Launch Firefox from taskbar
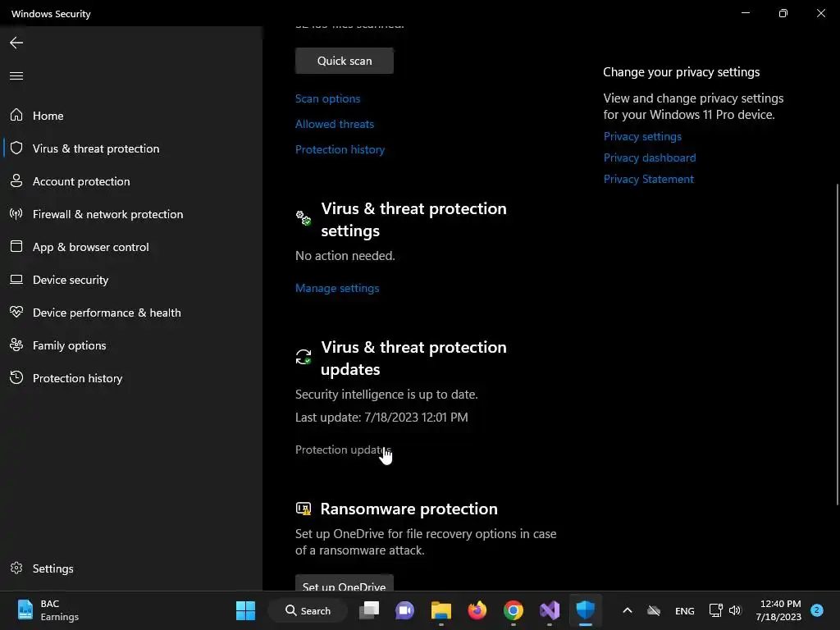The height and width of the screenshot is (630, 840). [477, 610]
